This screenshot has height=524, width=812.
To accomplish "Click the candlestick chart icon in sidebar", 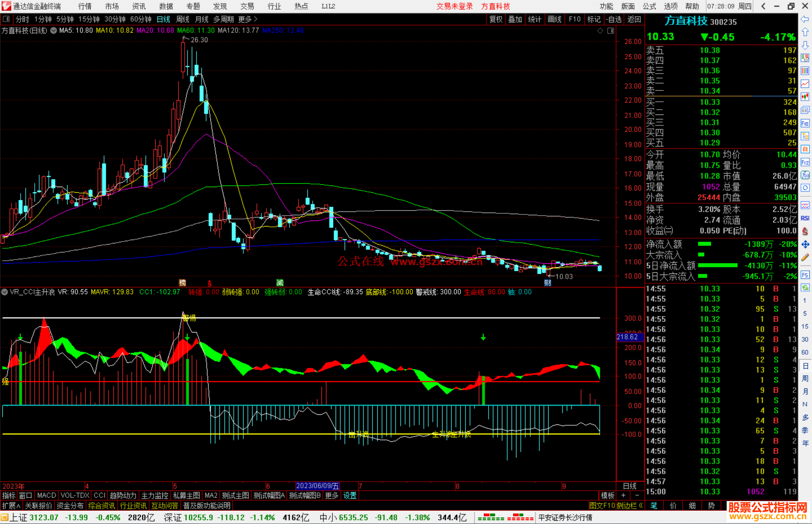I will click(805, 97).
